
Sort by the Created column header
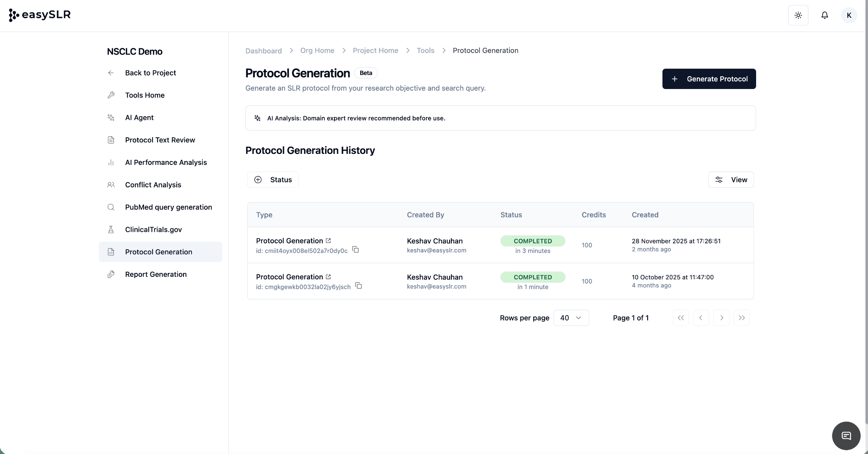(645, 215)
